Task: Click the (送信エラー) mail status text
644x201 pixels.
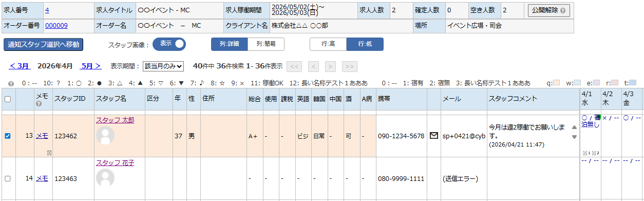Action: tap(460, 178)
